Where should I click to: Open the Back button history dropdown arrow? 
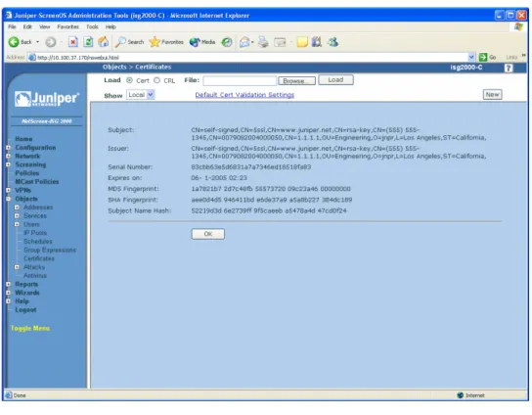38,42
